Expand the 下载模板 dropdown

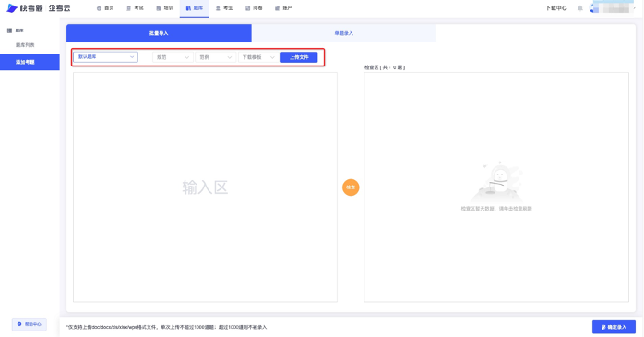point(258,57)
